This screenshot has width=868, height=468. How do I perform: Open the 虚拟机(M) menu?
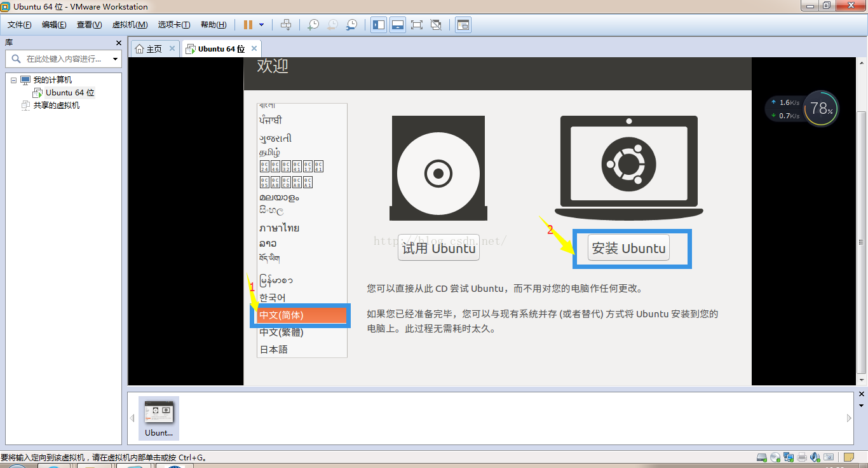[x=130, y=25]
